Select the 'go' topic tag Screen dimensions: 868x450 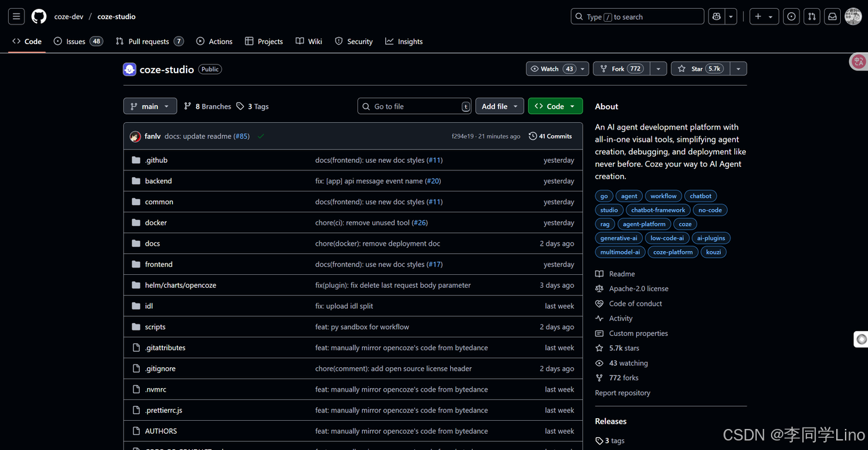pos(604,196)
